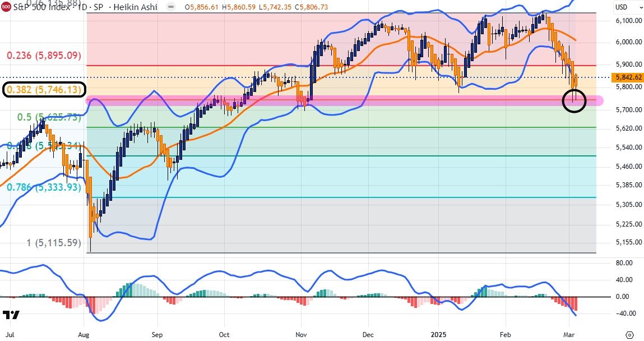Image resolution: width=644 pixels, height=341 pixels.
Task: Click the TradingView logo
Action: point(11,315)
